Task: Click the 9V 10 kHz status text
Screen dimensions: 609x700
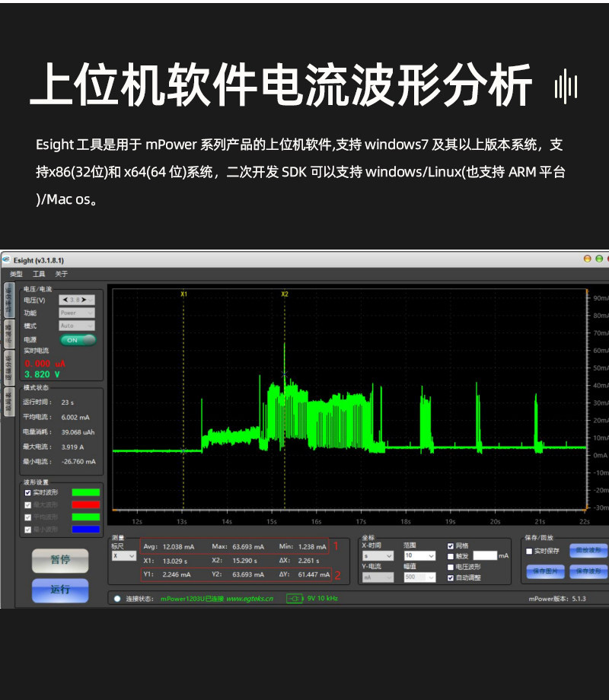Action: tap(322, 598)
